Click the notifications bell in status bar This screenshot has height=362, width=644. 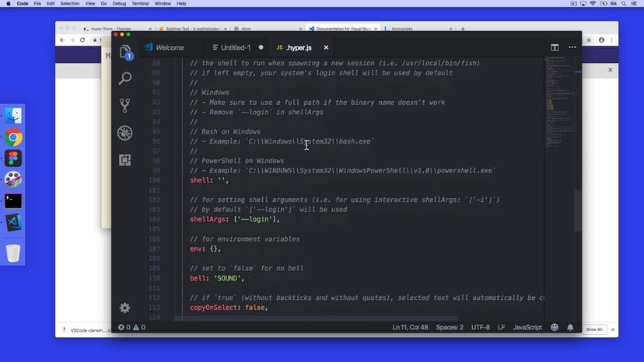tap(571, 328)
